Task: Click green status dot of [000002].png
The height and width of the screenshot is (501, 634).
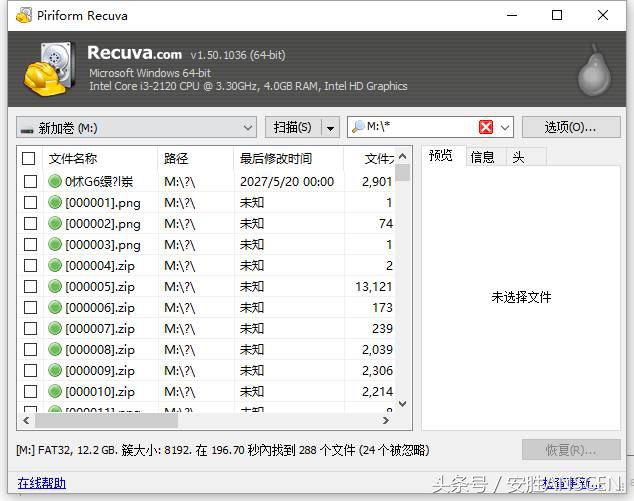Action: pyautogui.click(x=55, y=223)
